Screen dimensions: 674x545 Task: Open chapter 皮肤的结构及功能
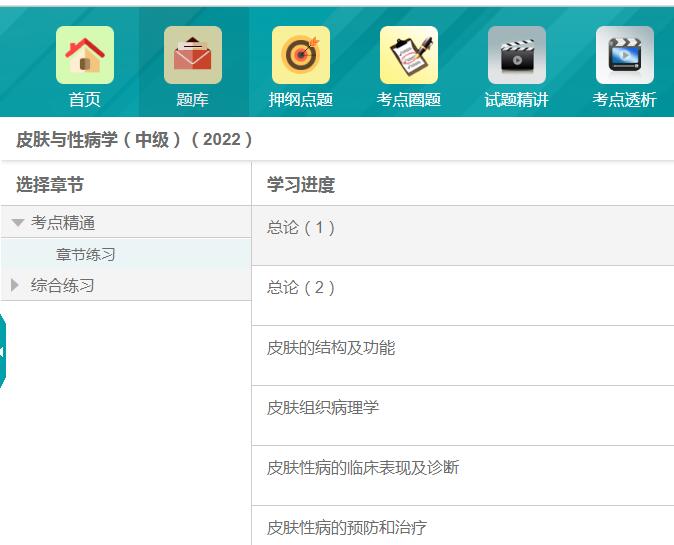point(463,356)
